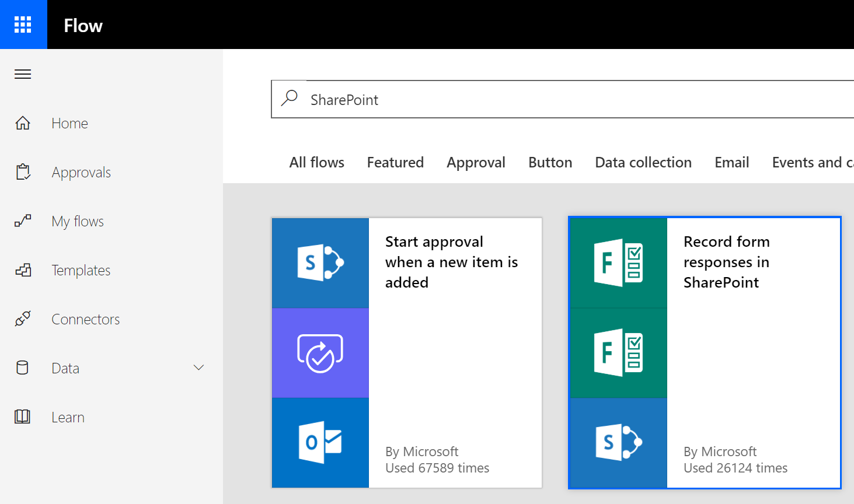Expand the Data section chevron

click(198, 367)
